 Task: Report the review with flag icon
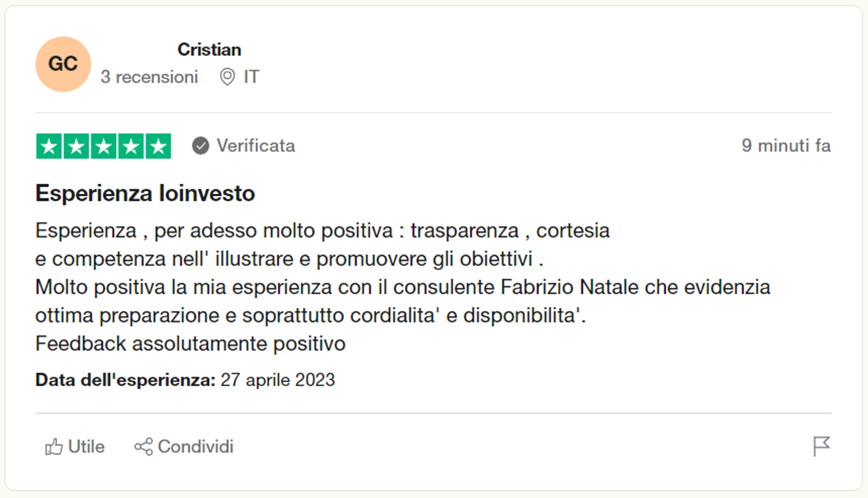(821, 447)
